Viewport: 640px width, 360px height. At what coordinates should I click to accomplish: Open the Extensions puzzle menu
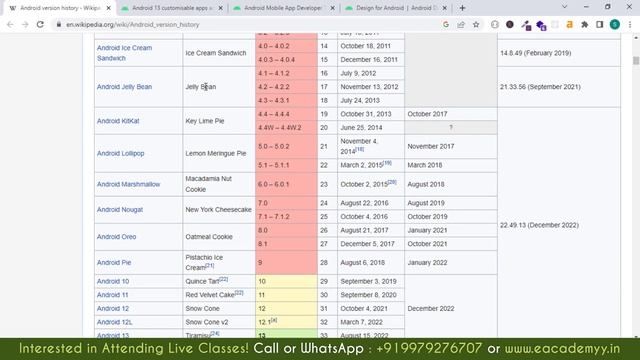(x=584, y=24)
